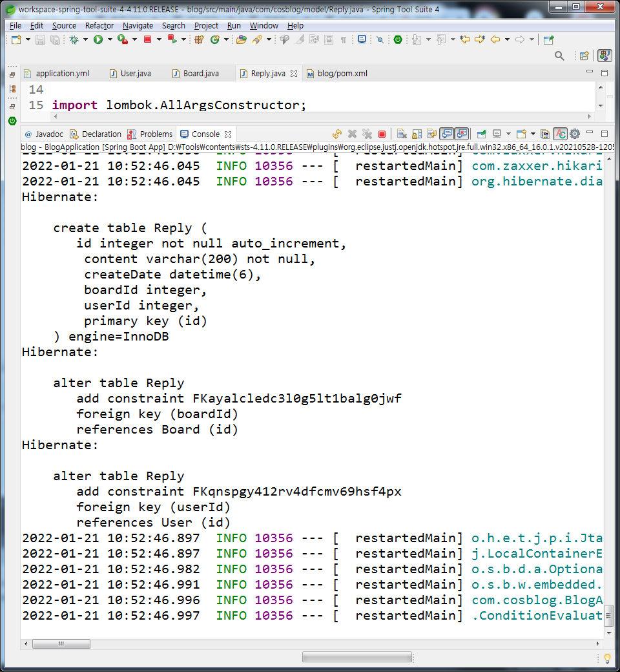Click the Clear Console icon
Viewport: 620px width, 672px height.
(x=402, y=134)
